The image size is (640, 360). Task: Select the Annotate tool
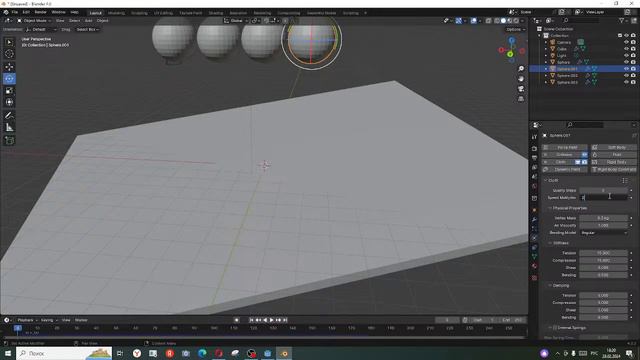(x=9, y=116)
